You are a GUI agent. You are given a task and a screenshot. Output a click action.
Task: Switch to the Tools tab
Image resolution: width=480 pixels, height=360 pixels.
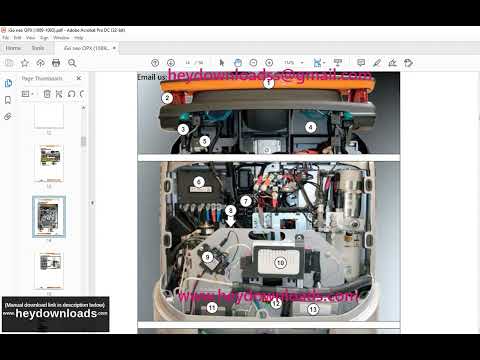point(38,48)
